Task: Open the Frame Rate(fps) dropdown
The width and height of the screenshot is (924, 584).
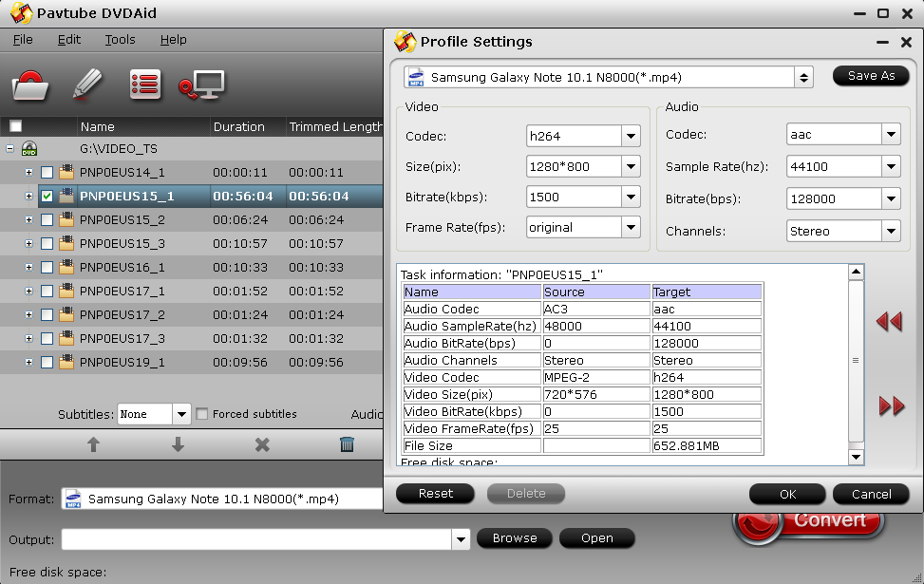Action: [x=631, y=228]
